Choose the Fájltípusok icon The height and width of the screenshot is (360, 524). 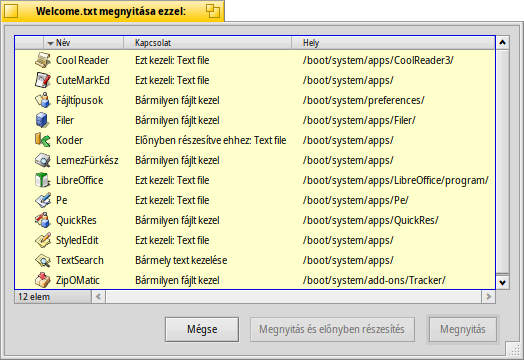click(x=43, y=100)
